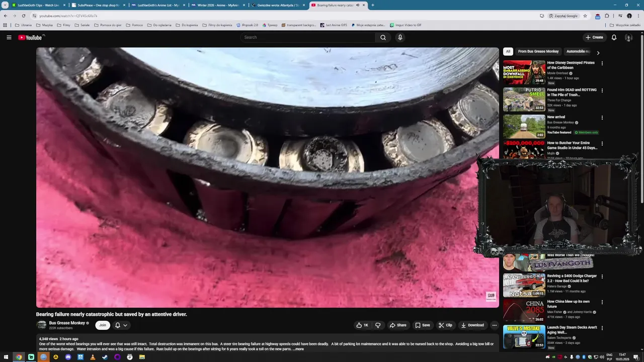Open the Ubrania bookmarks folder
Image resolution: width=644 pixels, height=362 pixels.
23,25
